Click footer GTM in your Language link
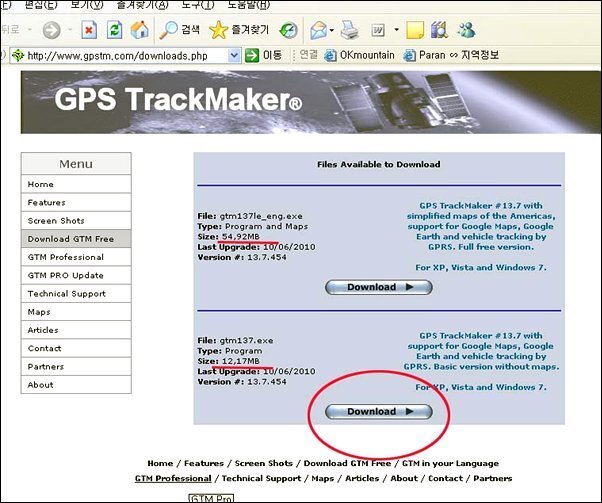 click(x=450, y=463)
